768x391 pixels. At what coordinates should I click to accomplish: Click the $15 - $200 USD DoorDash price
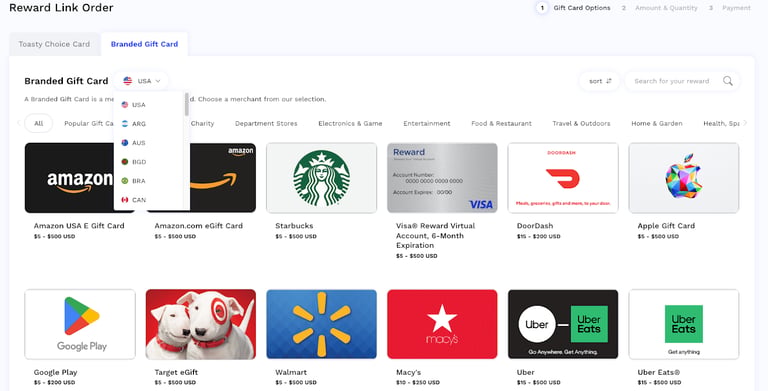pyautogui.click(x=539, y=237)
